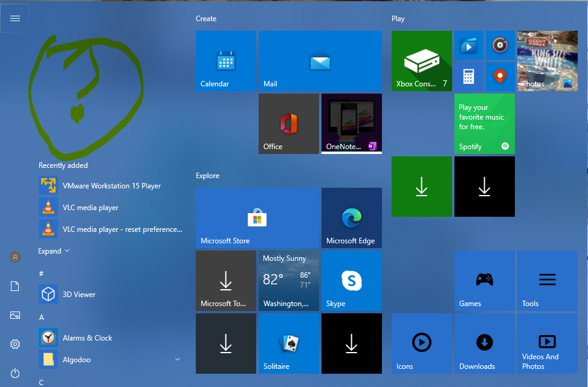Launch the Skype tile
Image resolution: width=588 pixels, height=387 pixels.
(x=352, y=281)
